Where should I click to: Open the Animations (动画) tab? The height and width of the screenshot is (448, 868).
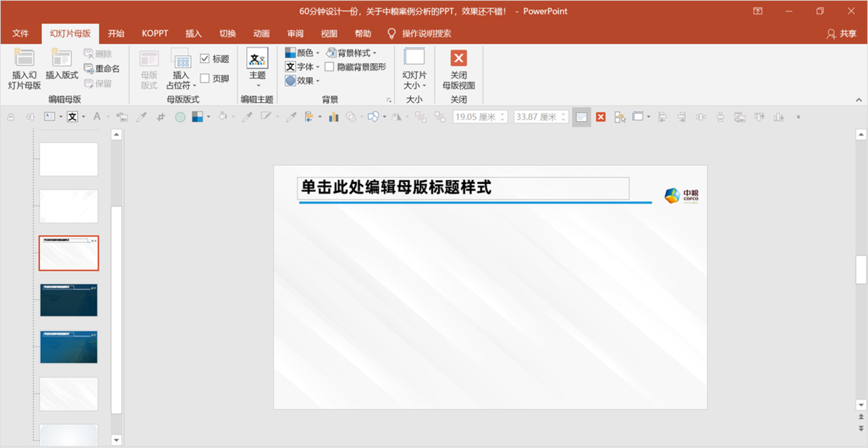pos(262,34)
